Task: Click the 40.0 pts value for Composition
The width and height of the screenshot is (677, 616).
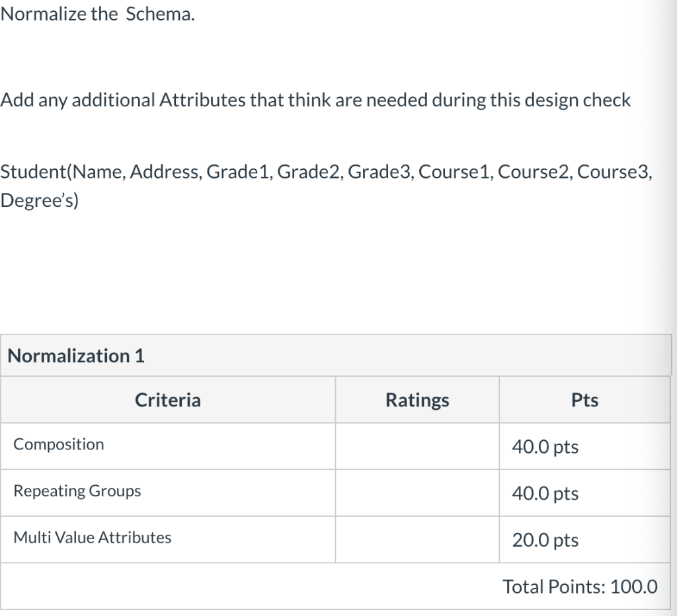Action: [545, 447]
